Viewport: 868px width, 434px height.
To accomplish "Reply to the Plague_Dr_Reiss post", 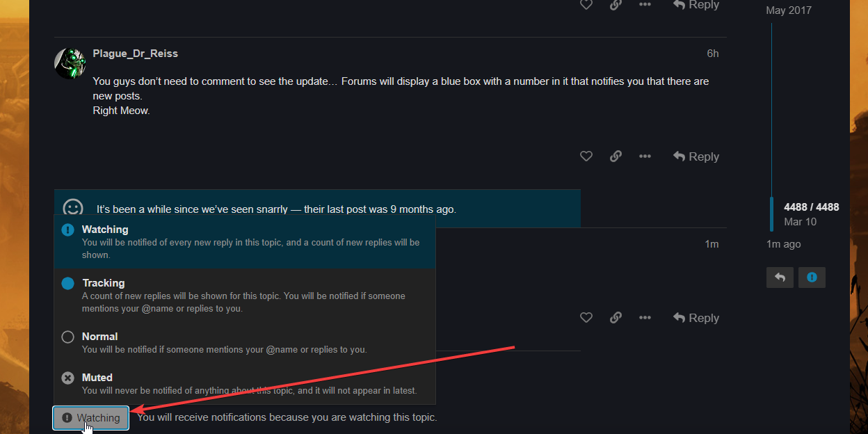I will point(696,156).
